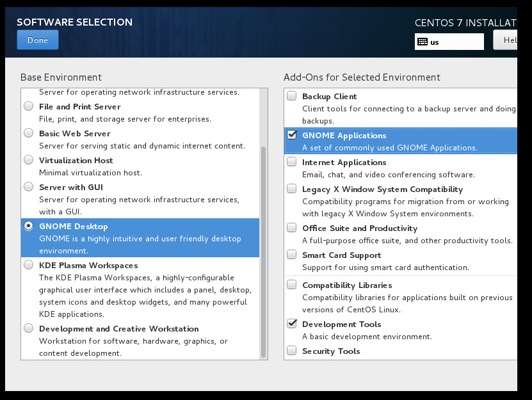Select the GNOME Desktop radio button
532x400 pixels.
29,226
